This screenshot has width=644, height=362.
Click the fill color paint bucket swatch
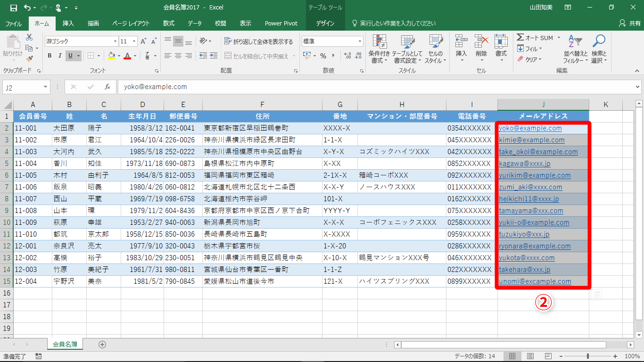pos(111,56)
